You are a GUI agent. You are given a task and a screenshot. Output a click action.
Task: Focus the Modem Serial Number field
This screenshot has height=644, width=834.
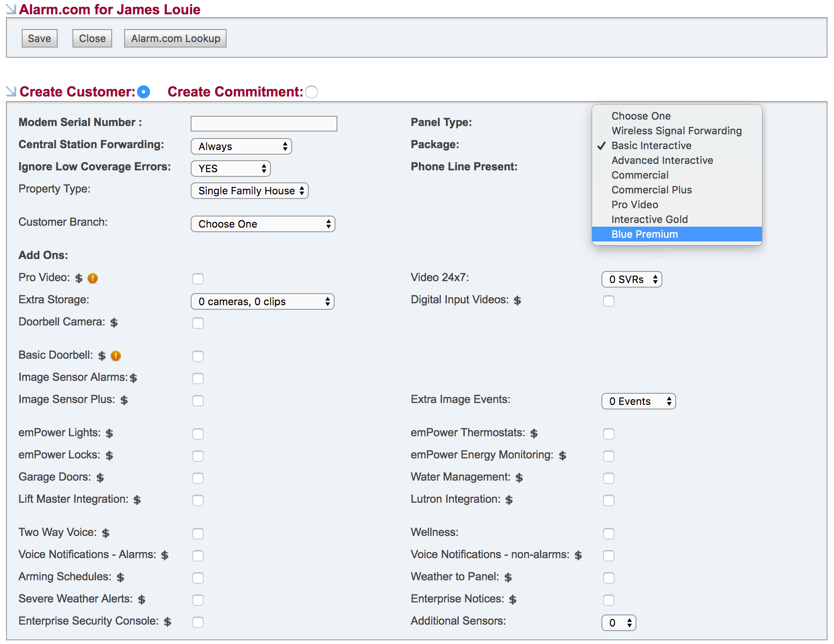264,123
